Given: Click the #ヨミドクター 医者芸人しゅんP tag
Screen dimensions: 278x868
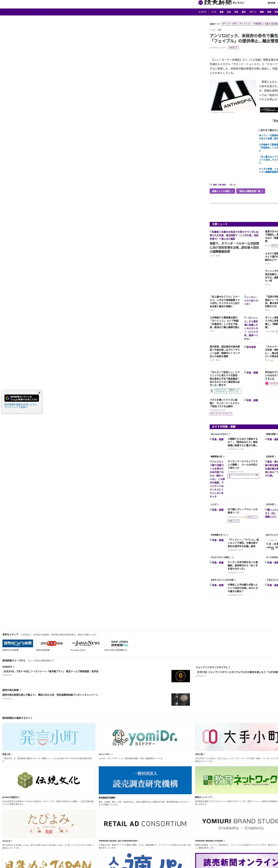Looking at the screenshot, I should pyautogui.click(x=228, y=391).
